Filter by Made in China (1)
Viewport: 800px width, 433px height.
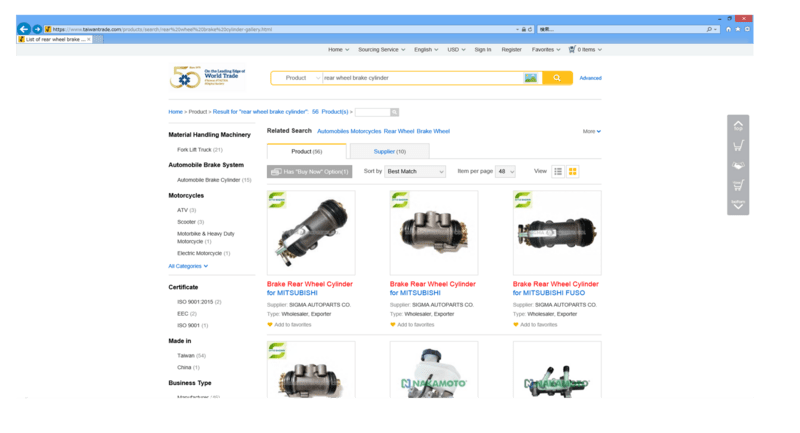188,367
